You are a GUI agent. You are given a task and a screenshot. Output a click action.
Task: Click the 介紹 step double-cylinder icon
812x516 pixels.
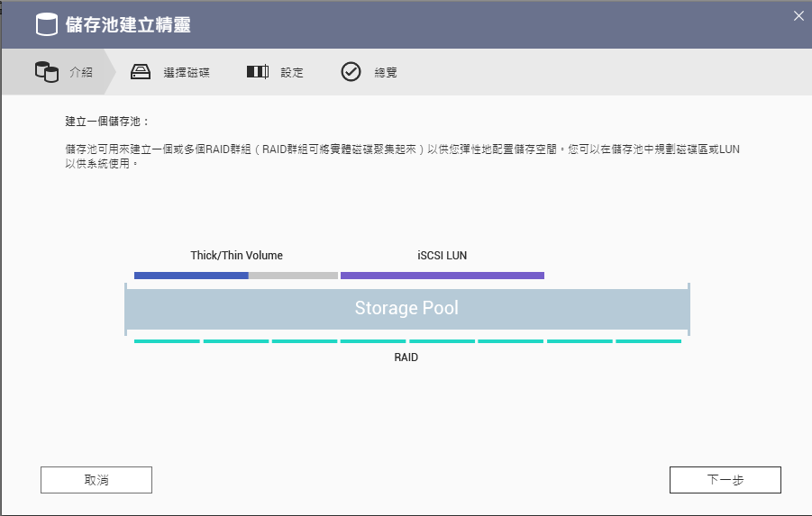(47, 72)
